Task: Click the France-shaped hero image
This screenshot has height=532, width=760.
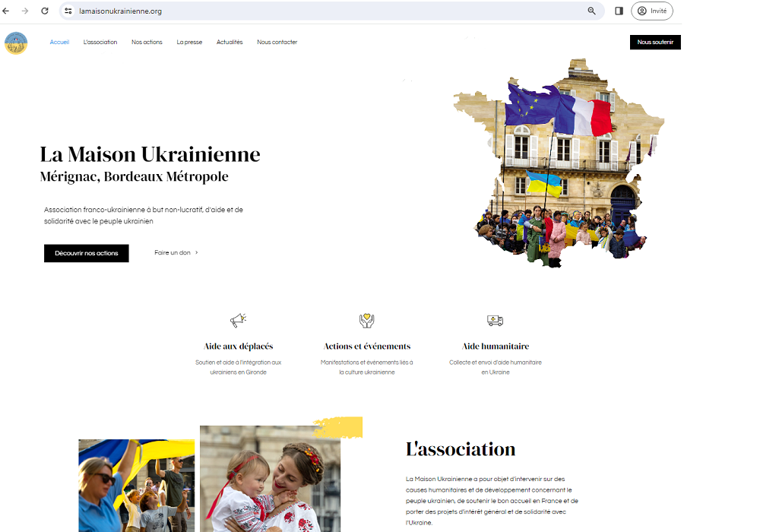Action: [559, 163]
